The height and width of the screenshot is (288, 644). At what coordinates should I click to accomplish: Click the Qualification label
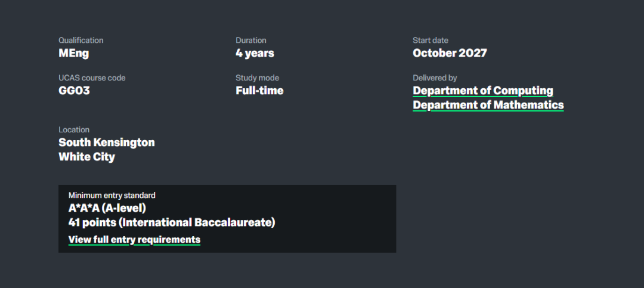tap(81, 41)
